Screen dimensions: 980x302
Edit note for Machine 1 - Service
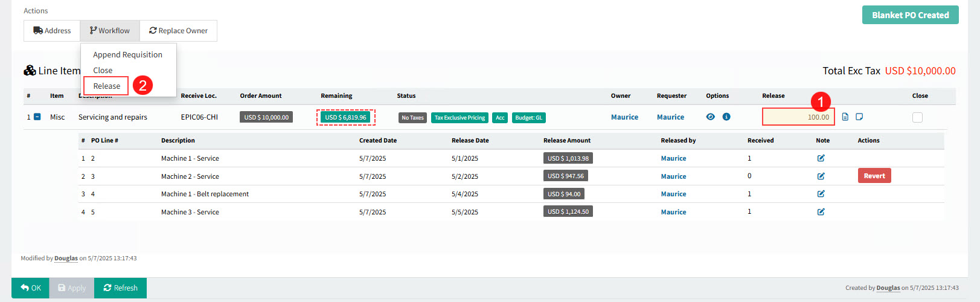tap(821, 158)
